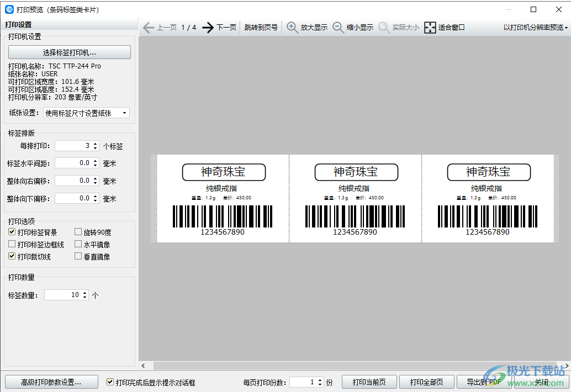Click 可打印区域高度: 152.4 毫米 text
Screen dimensions: 571x392
pos(51,89)
